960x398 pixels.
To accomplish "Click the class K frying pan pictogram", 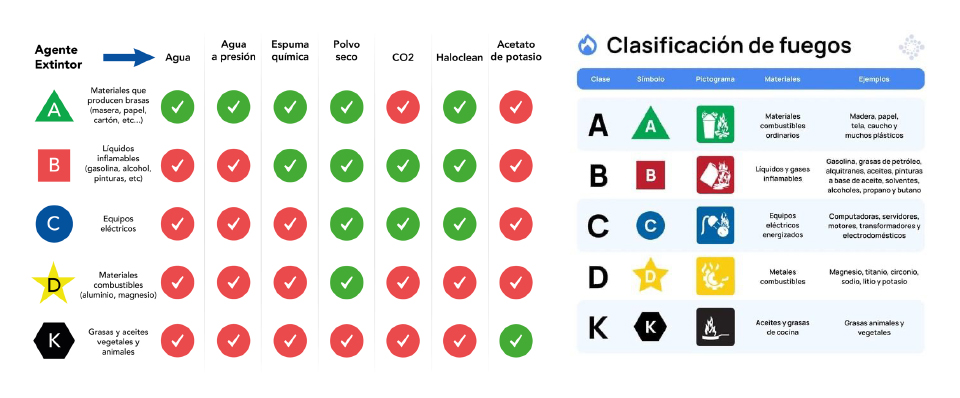I will point(714,326).
